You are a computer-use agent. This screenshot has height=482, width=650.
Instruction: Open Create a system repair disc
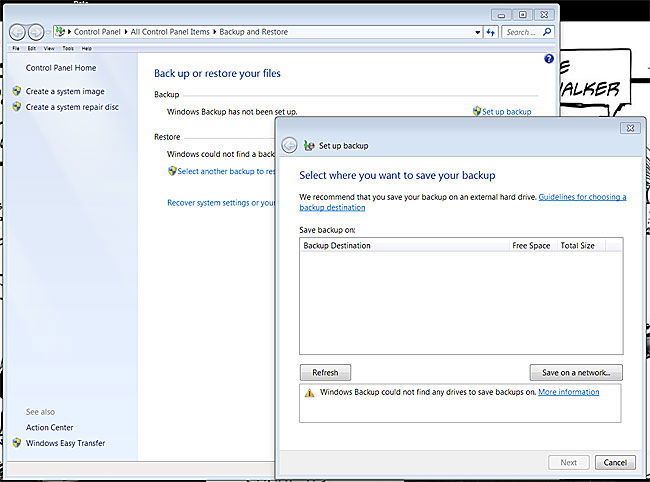pos(72,107)
